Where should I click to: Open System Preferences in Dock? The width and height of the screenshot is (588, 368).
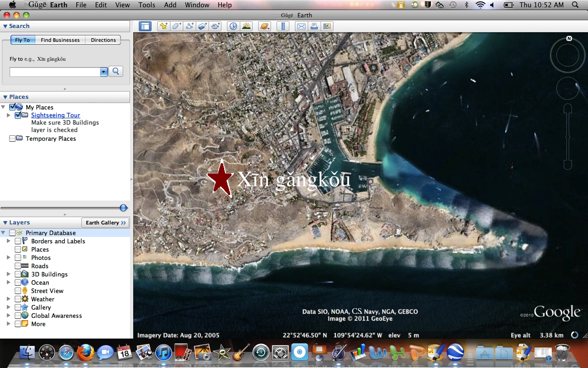(x=280, y=353)
